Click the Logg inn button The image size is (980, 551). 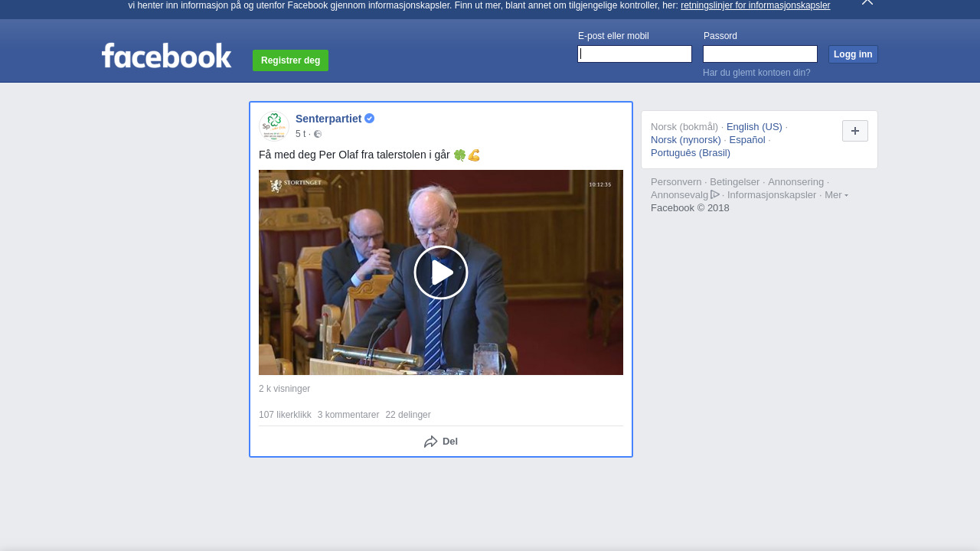[x=853, y=54]
